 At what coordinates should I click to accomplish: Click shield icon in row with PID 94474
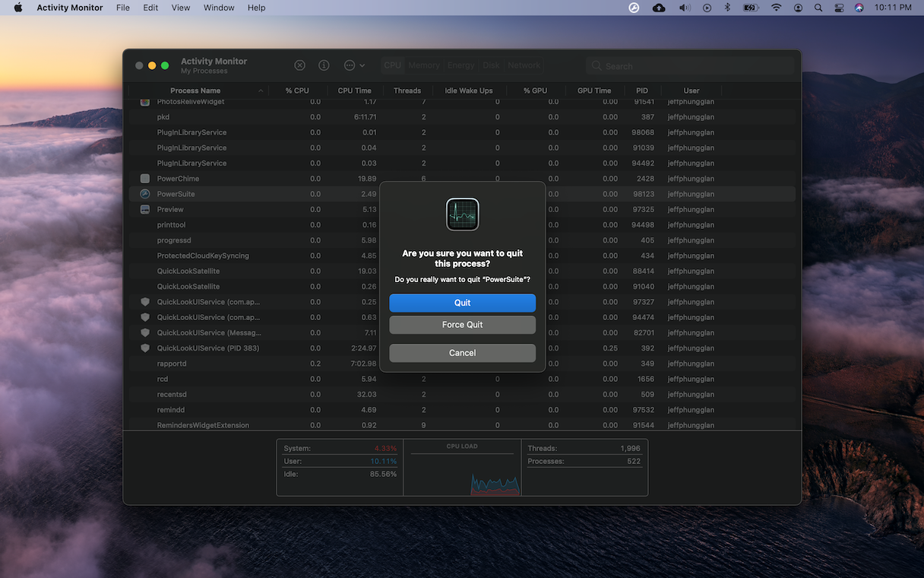145,317
